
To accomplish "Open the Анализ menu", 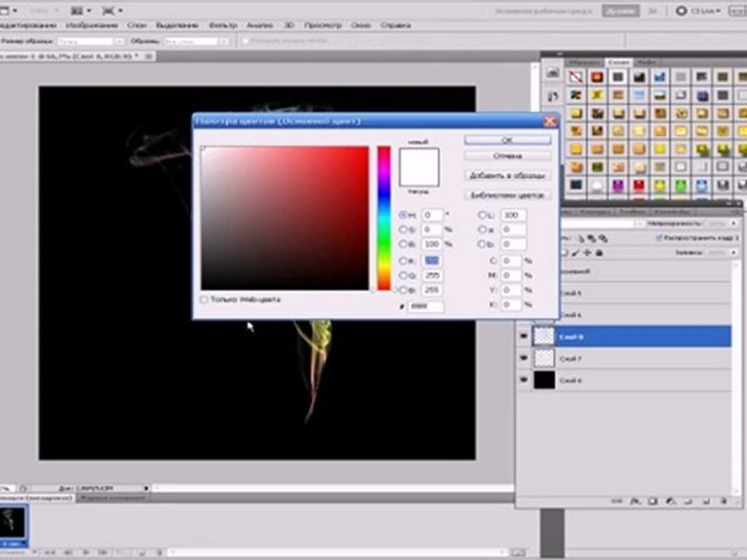I will 260,25.
